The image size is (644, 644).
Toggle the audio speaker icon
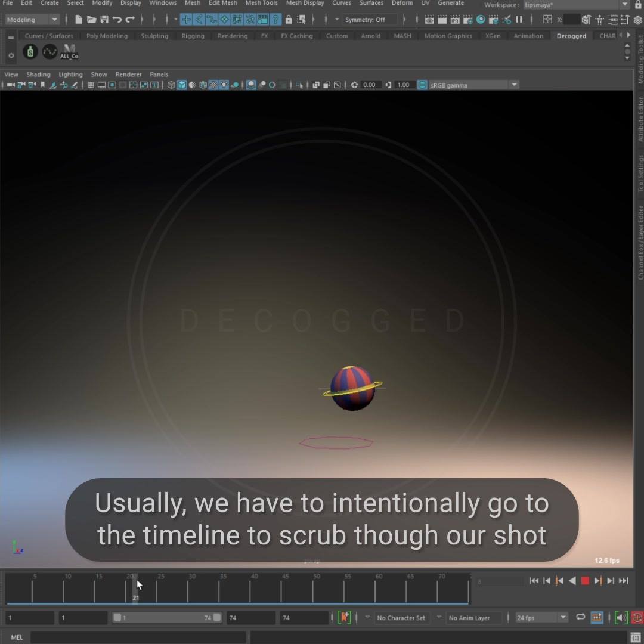click(621, 617)
